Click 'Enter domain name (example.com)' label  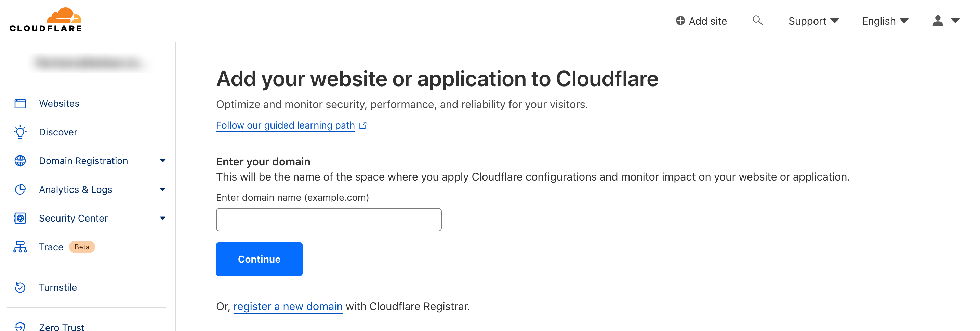(292, 197)
